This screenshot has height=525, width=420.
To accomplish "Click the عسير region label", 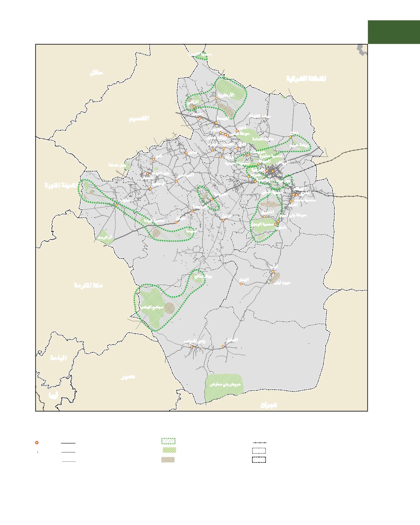I will [128, 377].
